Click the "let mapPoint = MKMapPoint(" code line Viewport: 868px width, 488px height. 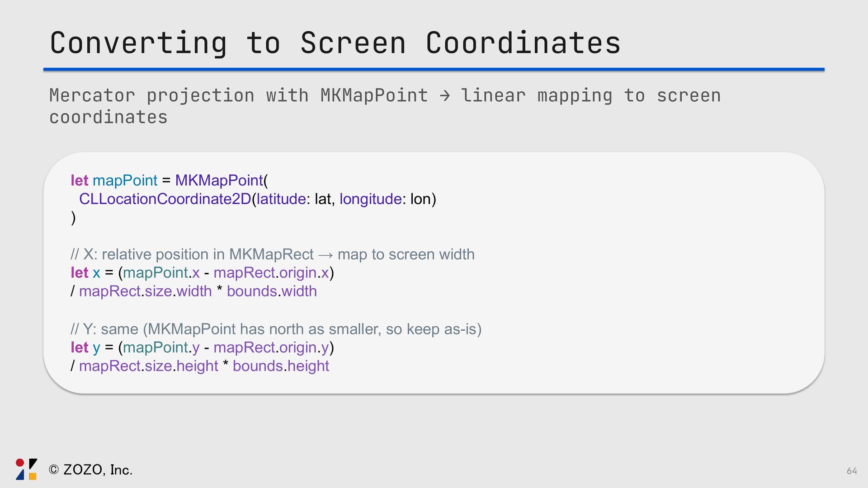[x=169, y=180]
